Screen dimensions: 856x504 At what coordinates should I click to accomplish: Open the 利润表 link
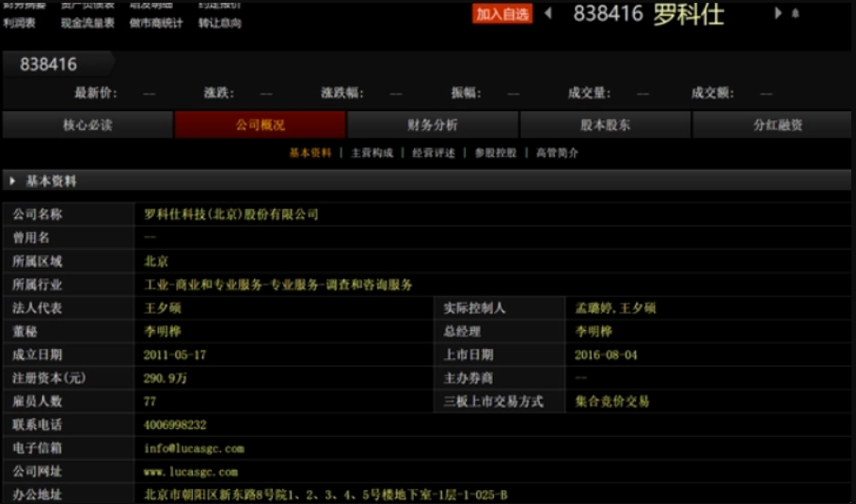click(19, 23)
